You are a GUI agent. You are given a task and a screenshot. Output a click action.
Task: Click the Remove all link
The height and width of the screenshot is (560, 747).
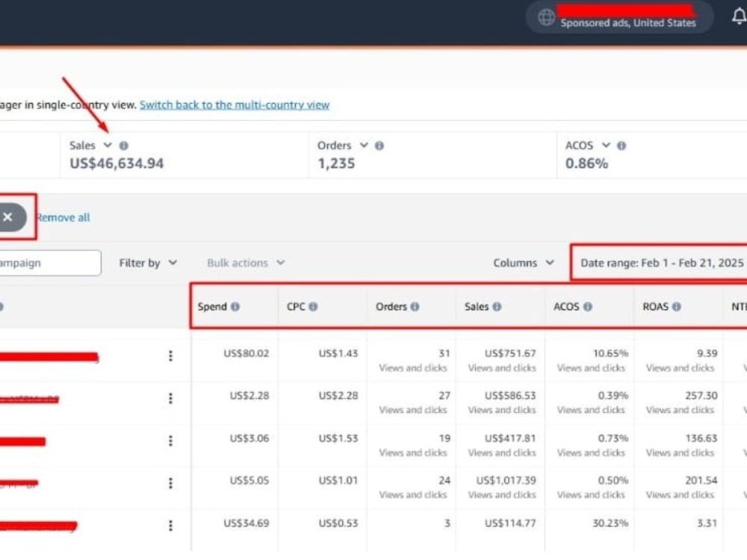coord(63,217)
